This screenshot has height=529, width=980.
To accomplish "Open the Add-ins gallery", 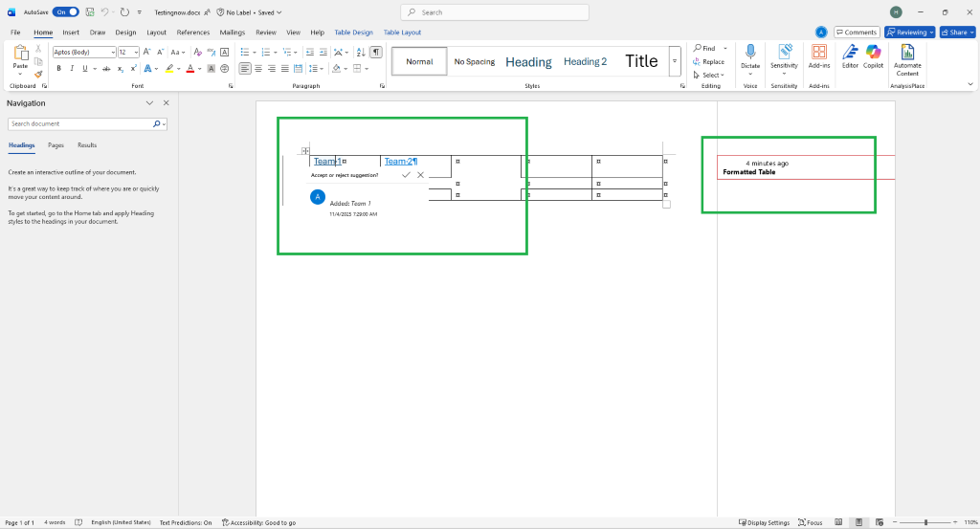I will click(819, 56).
